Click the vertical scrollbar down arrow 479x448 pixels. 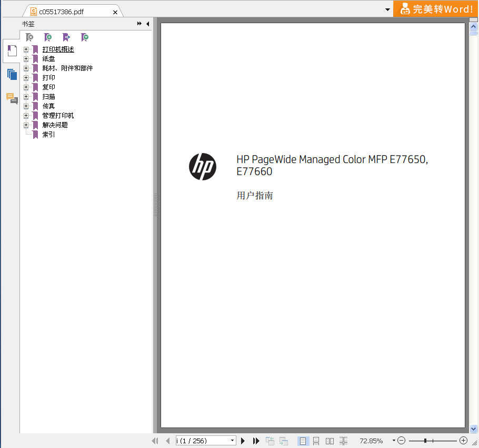click(473, 429)
